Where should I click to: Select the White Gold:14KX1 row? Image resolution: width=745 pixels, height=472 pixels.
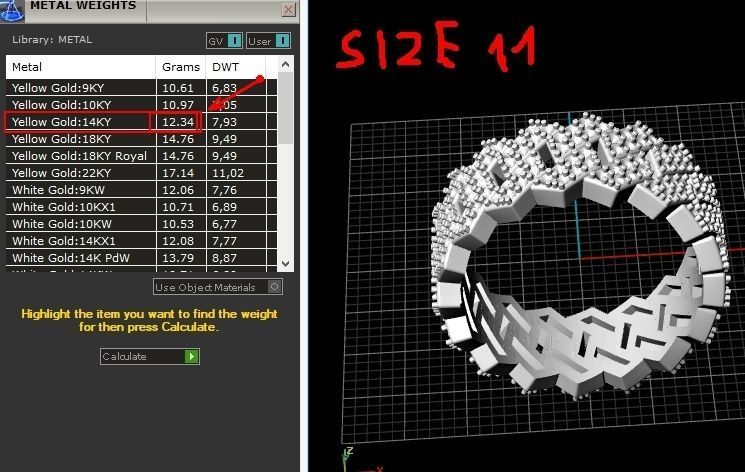(x=141, y=241)
